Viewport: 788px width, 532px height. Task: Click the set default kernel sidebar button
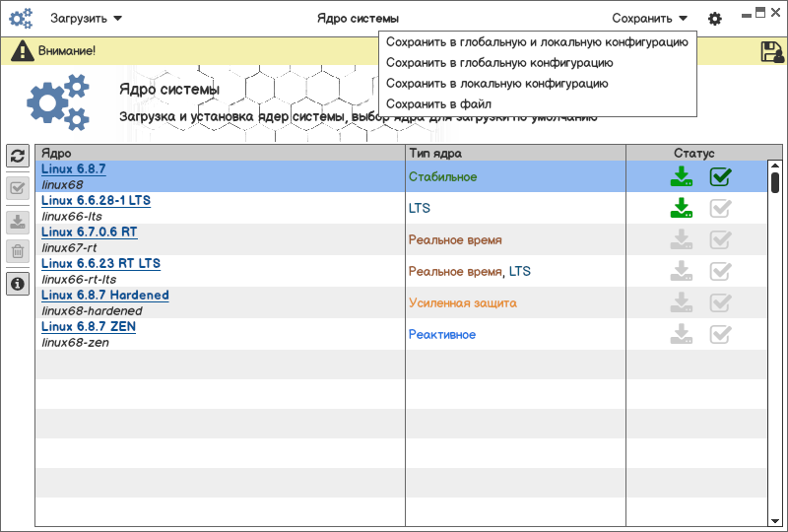click(x=18, y=188)
